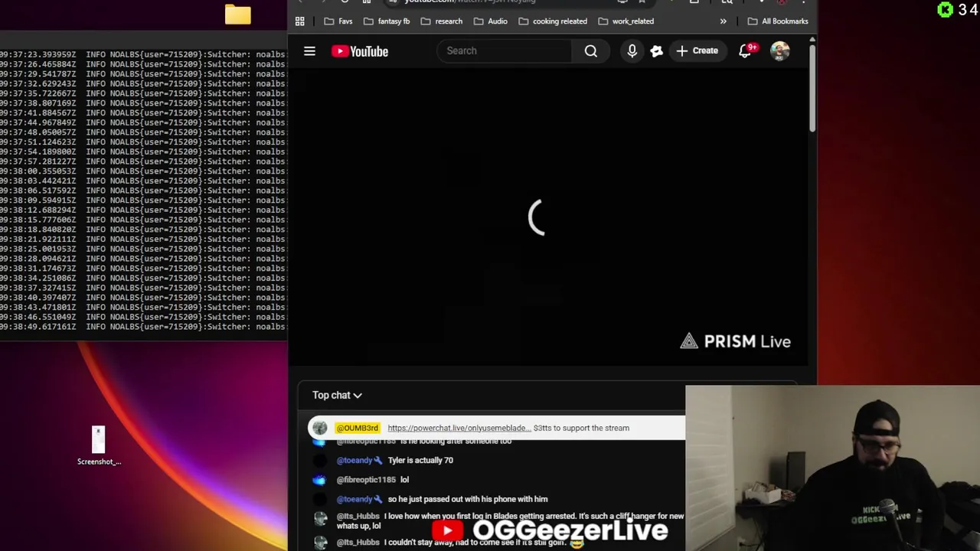Open the browser apps grid icon
Viewport: 980px width, 551px height.
click(x=300, y=21)
